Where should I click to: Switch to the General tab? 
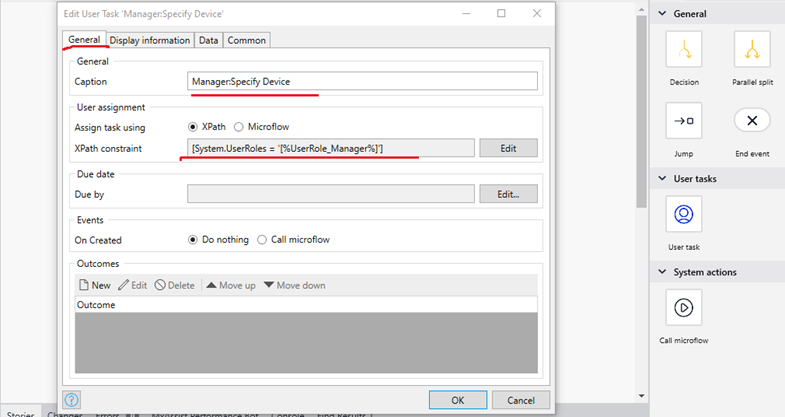[84, 40]
